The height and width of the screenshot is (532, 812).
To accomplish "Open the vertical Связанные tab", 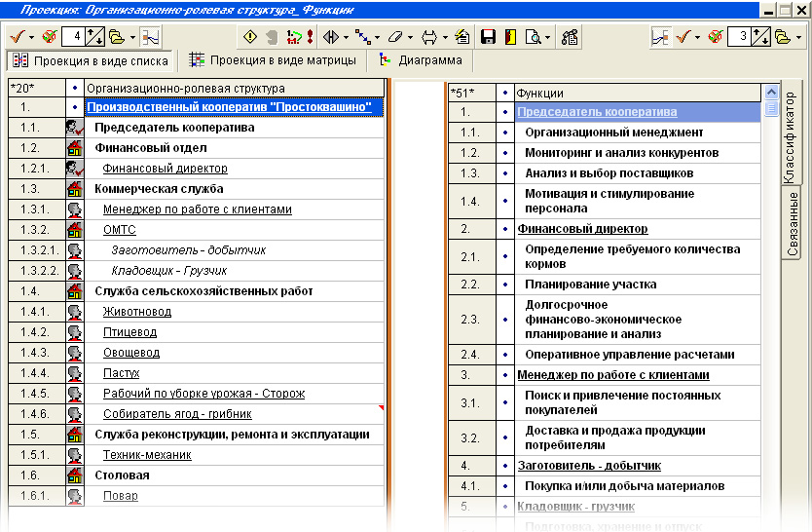I will [792, 223].
